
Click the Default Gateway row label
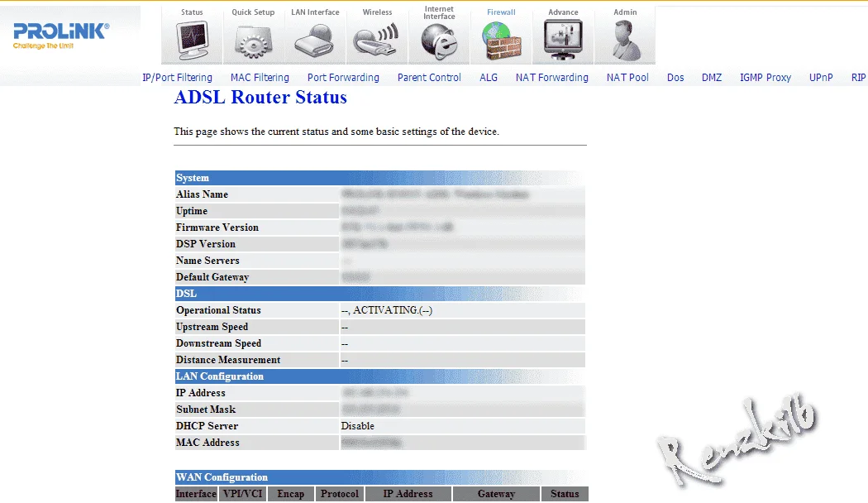click(212, 277)
